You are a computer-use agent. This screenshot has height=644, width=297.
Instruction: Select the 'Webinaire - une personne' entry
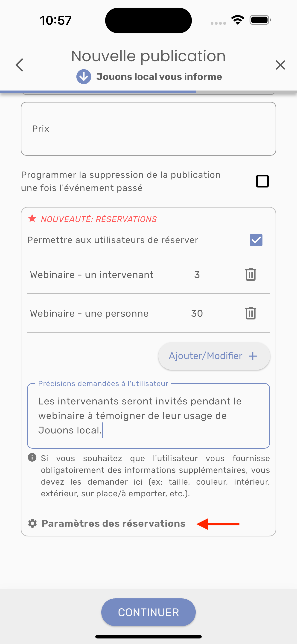89,313
